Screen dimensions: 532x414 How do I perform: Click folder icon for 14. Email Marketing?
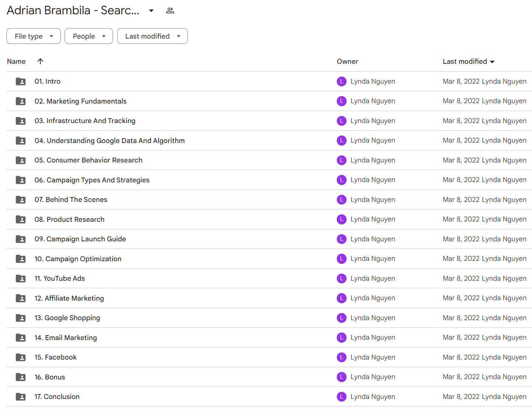[21, 337]
